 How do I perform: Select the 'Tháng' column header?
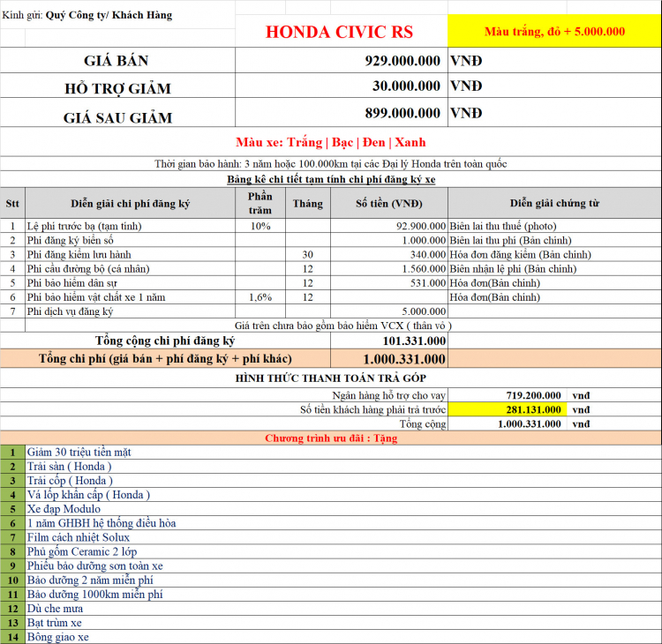(308, 203)
